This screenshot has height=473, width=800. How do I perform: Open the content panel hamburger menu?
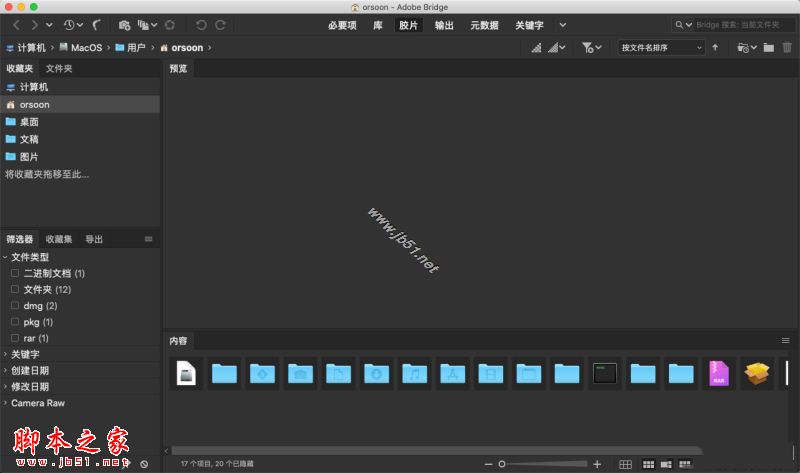(x=786, y=340)
